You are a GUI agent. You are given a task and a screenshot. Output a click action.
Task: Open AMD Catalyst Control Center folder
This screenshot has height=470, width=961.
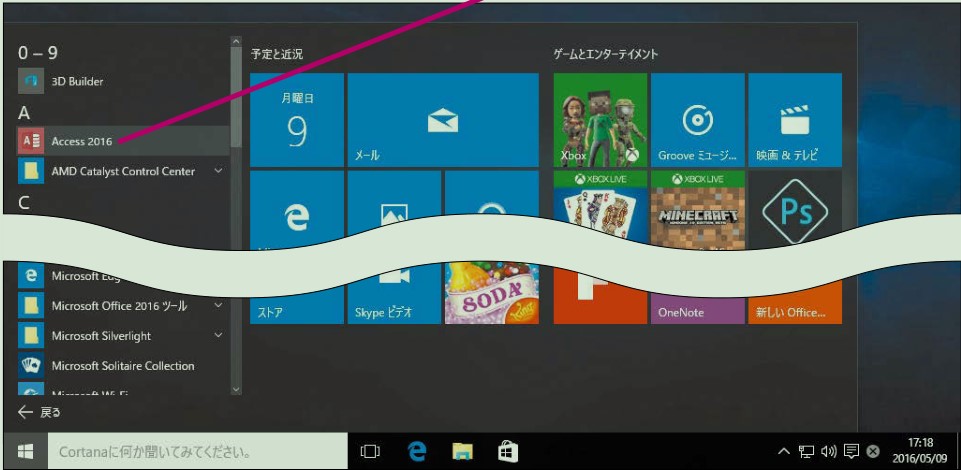click(x=123, y=171)
